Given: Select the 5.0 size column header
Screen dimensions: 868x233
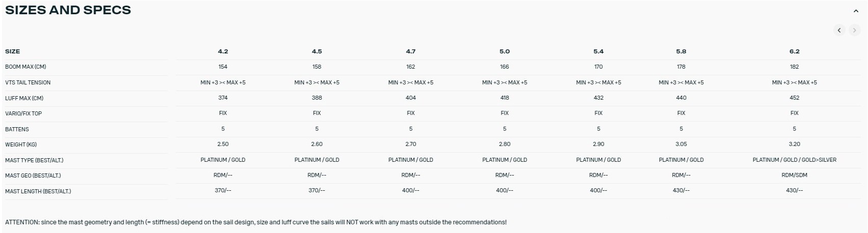Looking at the screenshot, I should [x=505, y=51].
